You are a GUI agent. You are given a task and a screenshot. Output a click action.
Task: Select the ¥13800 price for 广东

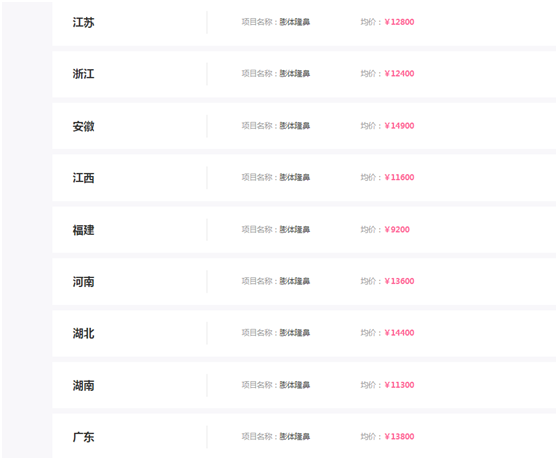pos(399,437)
